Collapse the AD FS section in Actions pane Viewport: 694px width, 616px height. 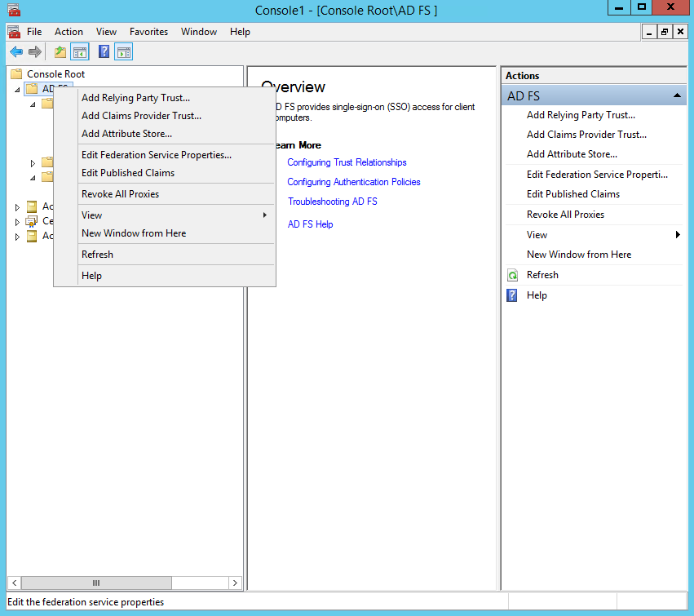[x=677, y=96]
